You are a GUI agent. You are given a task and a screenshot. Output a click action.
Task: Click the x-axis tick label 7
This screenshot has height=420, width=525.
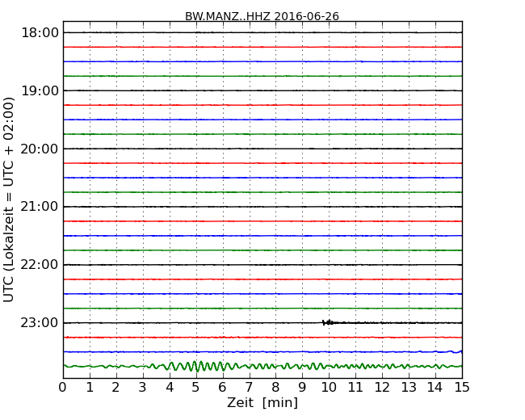point(249,388)
